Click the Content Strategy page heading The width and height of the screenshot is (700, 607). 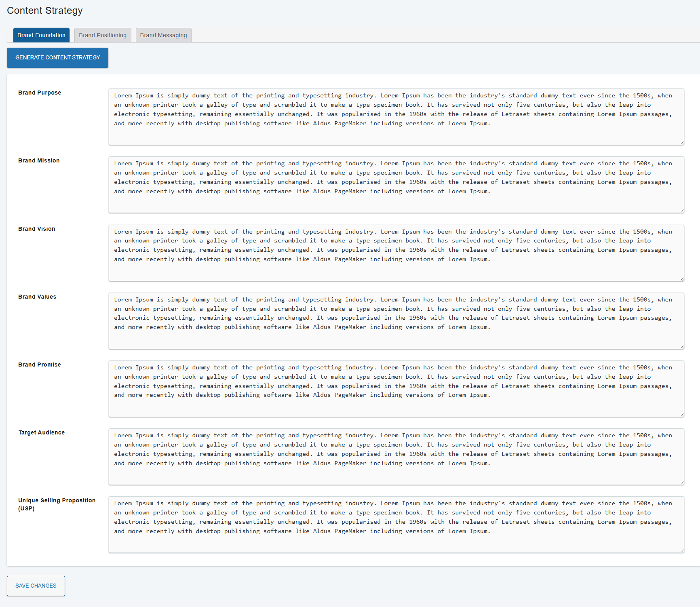pyautogui.click(x=45, y=11)
